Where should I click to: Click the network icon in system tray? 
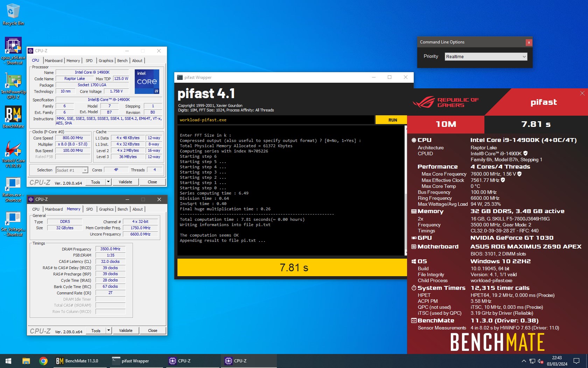point(532,361)
